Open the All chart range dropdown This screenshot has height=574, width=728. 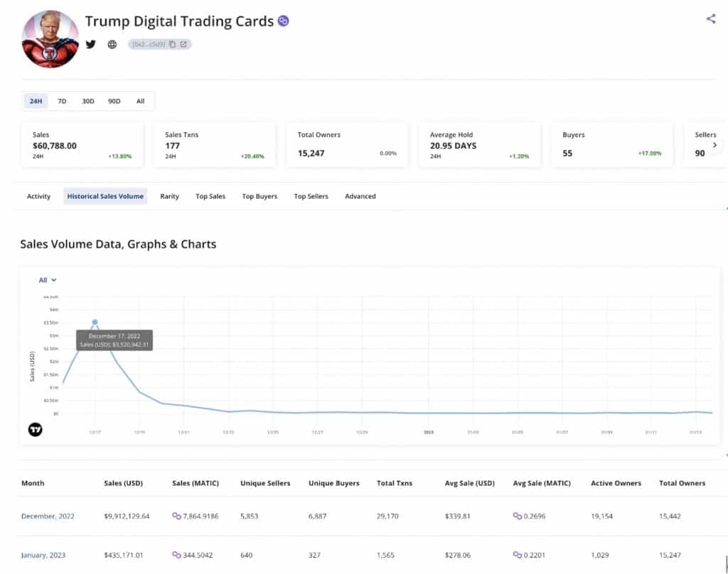coord(48,280)
